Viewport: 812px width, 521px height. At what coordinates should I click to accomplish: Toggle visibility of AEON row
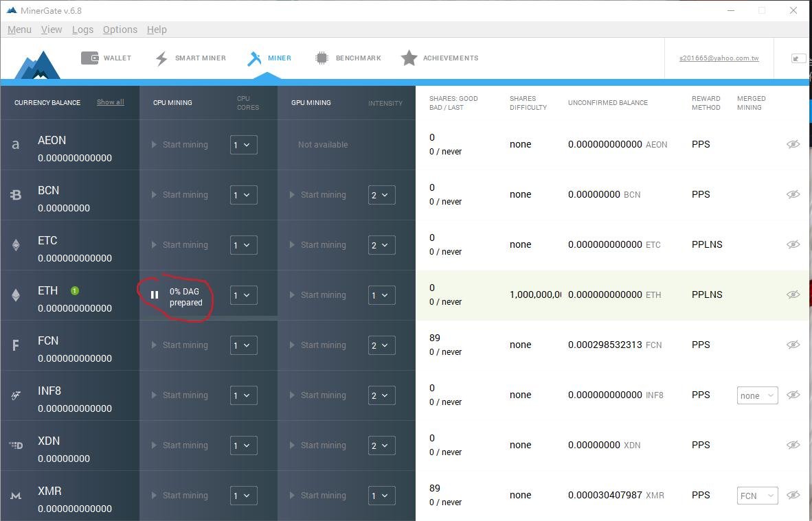pos(793,144)
